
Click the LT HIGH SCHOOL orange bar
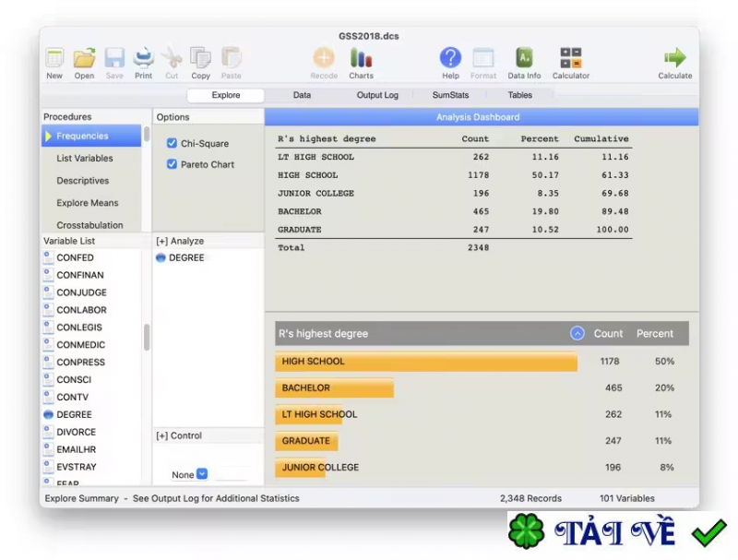309,414
